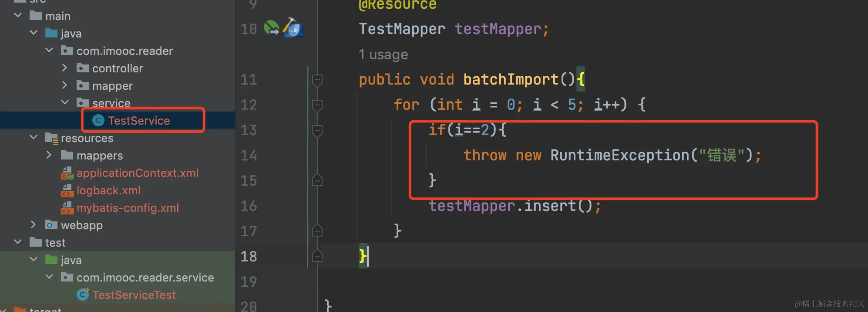Collapse the main folder chevron
868x312 pixels.
[18, 16]
